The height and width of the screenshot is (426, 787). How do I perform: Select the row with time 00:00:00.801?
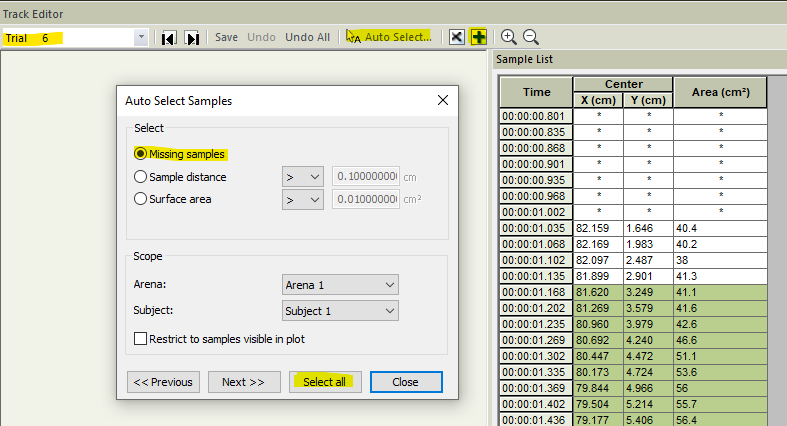point(633,116)
